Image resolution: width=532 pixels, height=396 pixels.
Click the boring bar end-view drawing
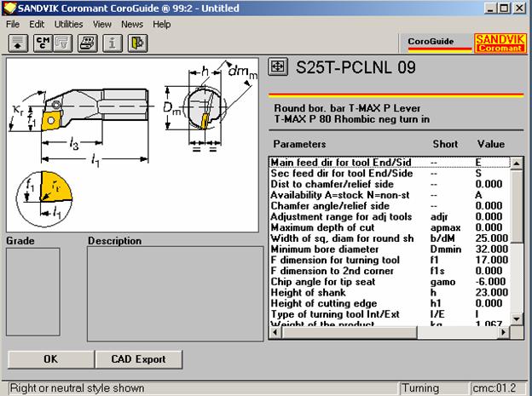(211, 106)
